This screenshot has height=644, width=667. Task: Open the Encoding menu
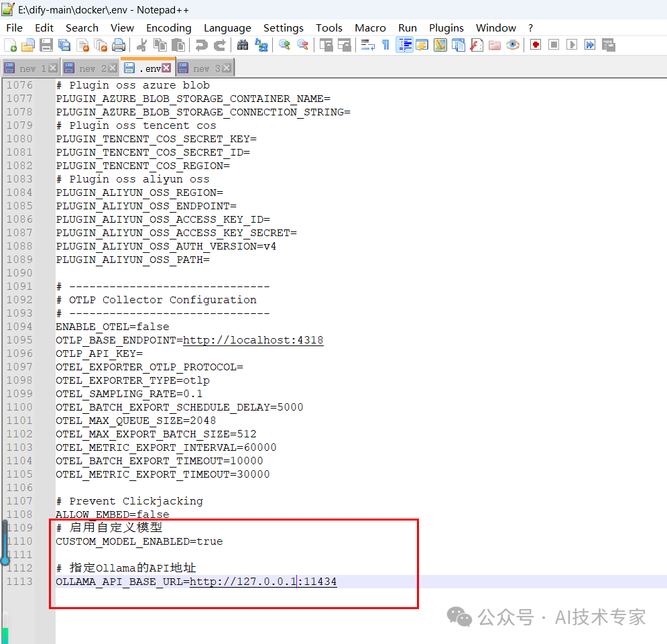[x=168, y=28]
